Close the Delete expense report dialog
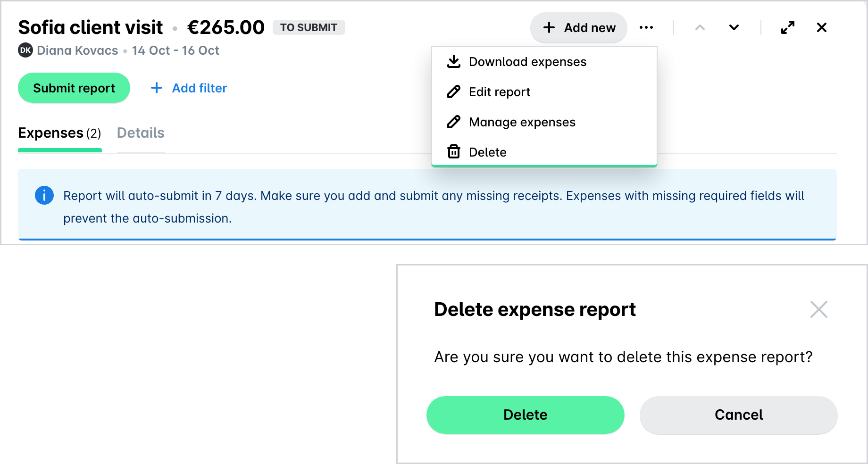This screenshot has width=868, height=464. 819,309
